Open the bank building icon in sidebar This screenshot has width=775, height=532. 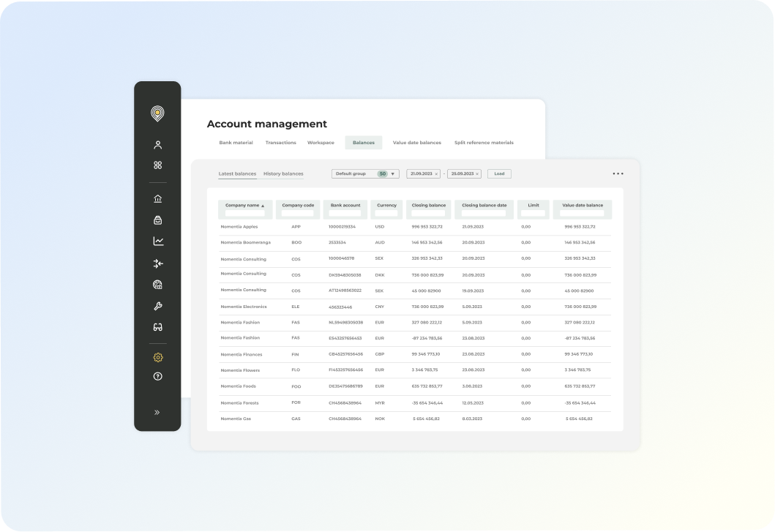[x=157, y=199]
